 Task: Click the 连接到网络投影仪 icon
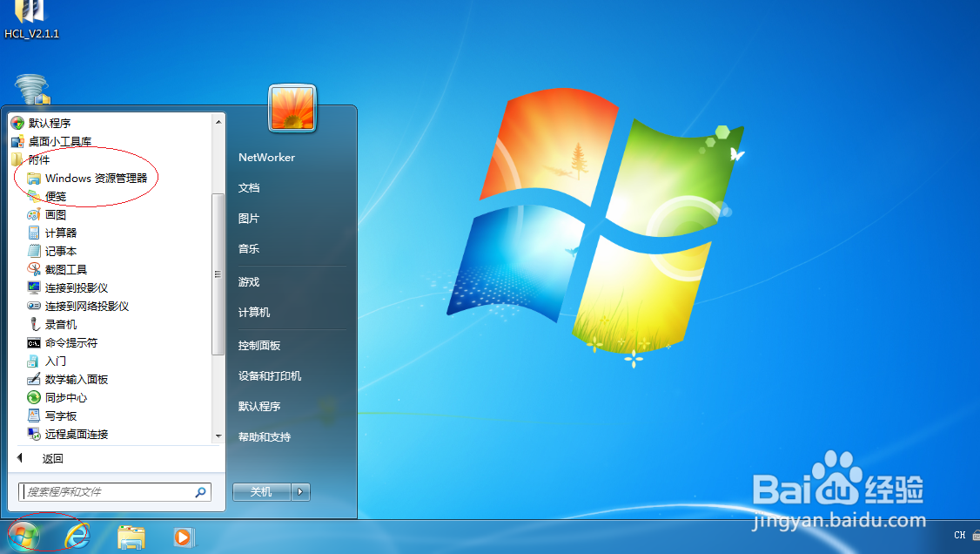pos(34,306)
